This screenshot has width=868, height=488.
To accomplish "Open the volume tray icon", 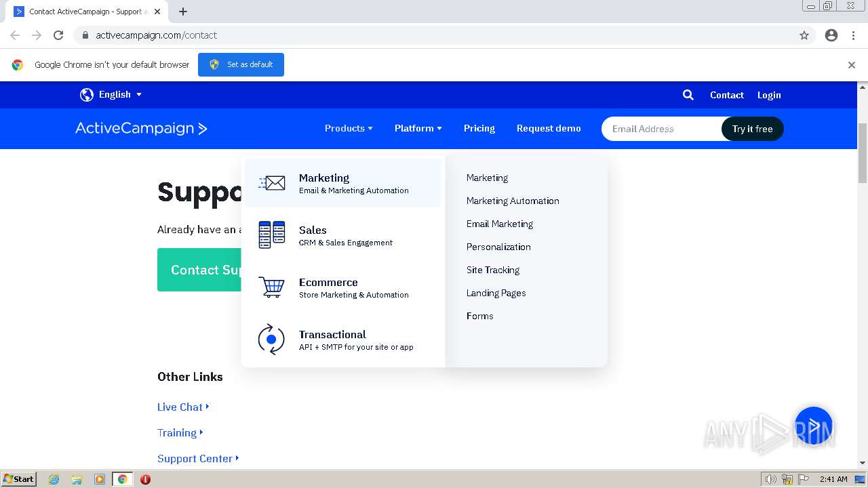I will point(770,479).
